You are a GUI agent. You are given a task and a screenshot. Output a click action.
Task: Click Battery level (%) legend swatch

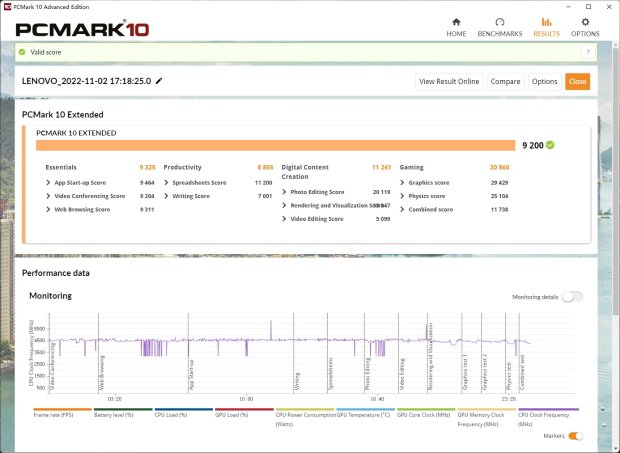pyautogui.click(x=123, y=410)
